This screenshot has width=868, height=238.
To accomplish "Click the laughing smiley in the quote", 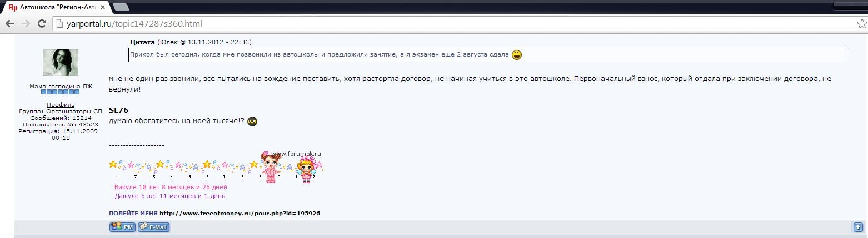I will tap(517, 55).
